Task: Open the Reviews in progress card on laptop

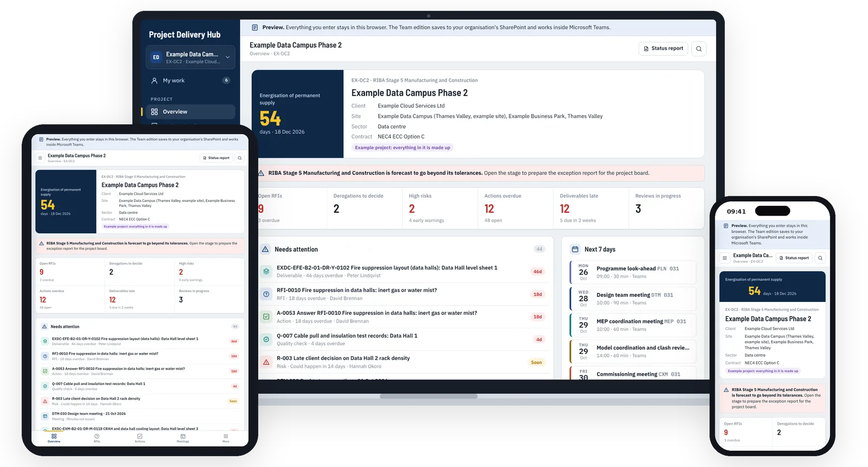Action: (x=667, y=209)
